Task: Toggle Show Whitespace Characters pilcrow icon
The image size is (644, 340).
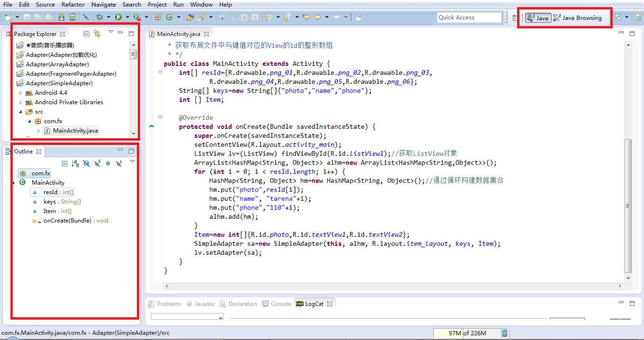Action: [255, 17]
